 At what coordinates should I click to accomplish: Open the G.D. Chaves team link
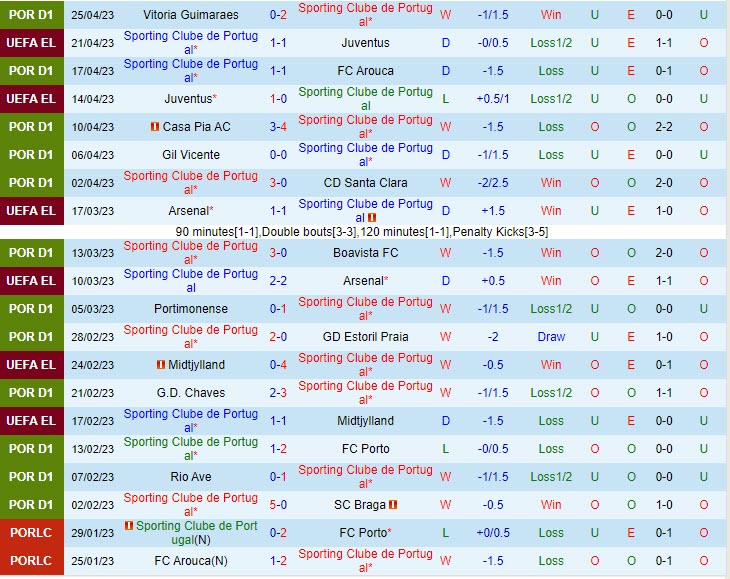point(190,393)
